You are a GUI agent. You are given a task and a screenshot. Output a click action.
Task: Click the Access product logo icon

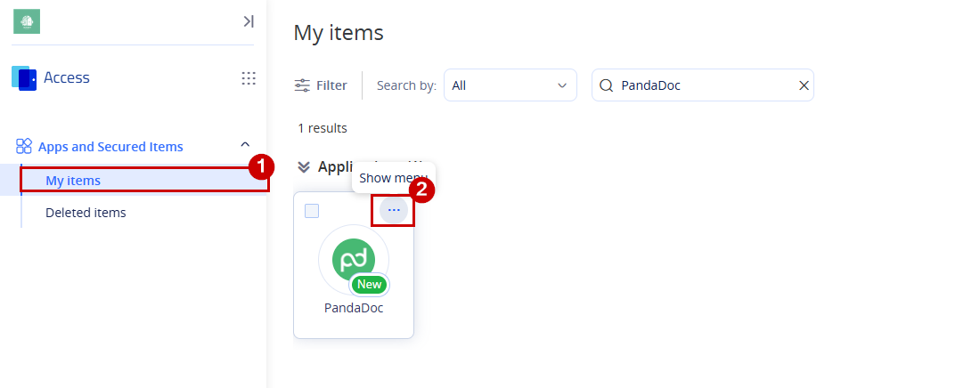(x=24, y=78)
